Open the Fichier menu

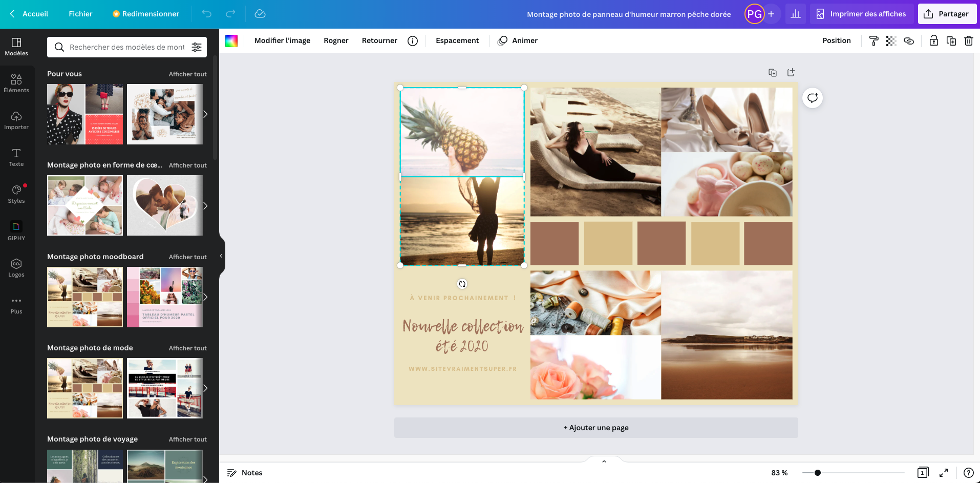click(80, 14)
